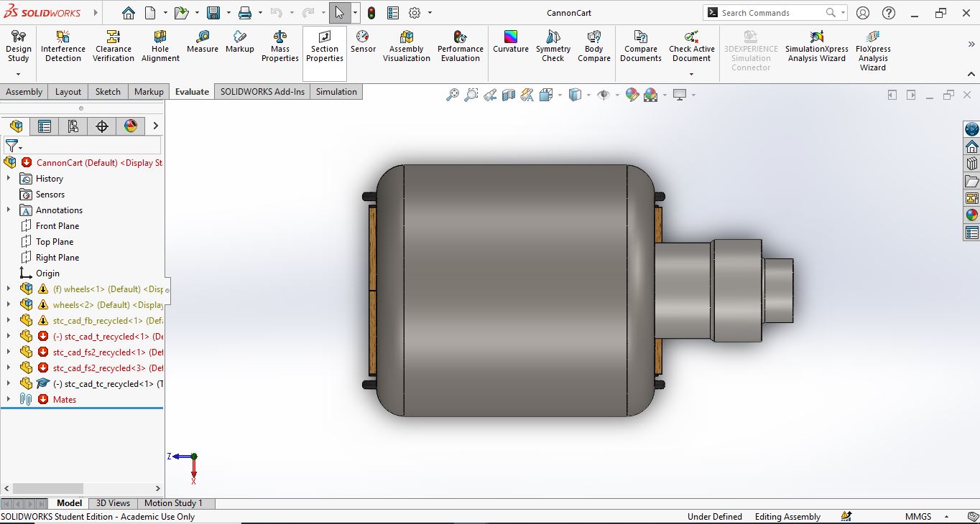Open Compare Documents
This screenshot has height=524, width=980.
641,46
